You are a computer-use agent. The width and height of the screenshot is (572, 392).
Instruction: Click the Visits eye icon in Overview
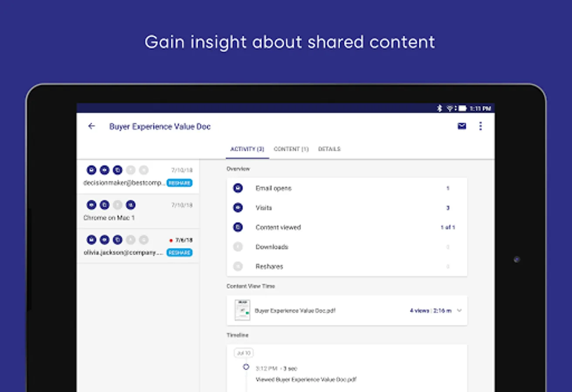coord(238,208)
